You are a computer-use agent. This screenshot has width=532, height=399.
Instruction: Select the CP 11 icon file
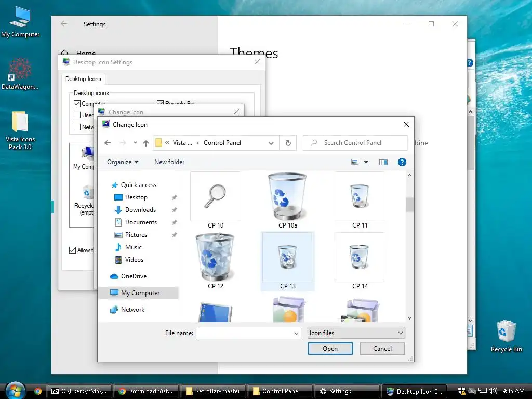point(360,200)
